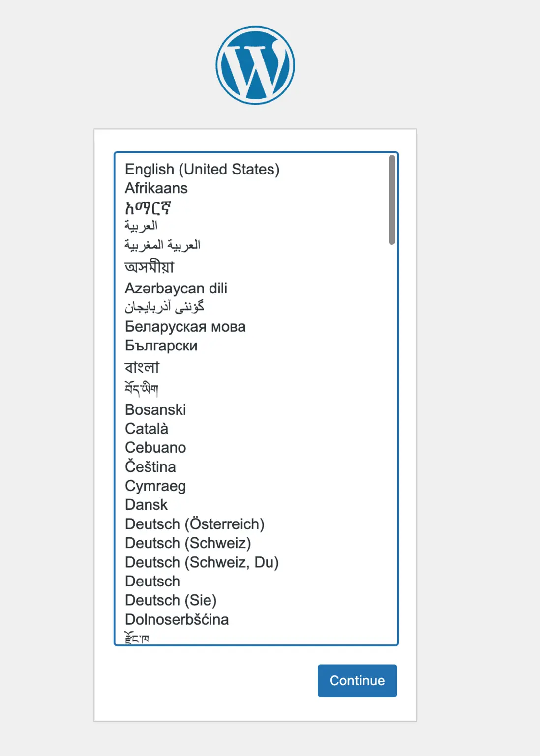Select Cebuano language
Image resolution: width=540 pixels, height=756 pixels.
(x=155, y=448)
